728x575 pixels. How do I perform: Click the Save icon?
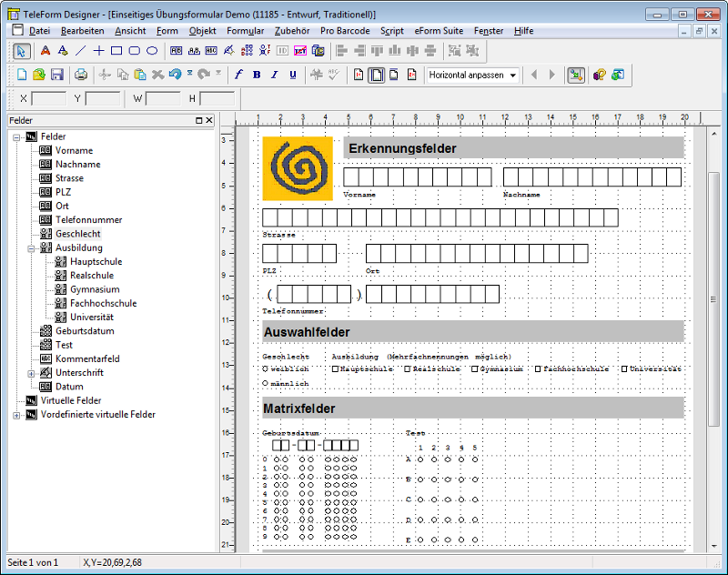(x=56, y=75)
